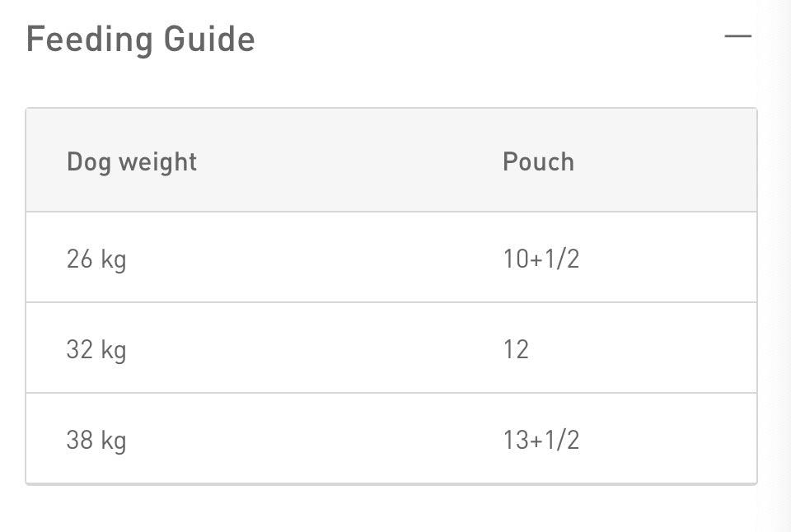Click the word weight in header
The height and width of the screenshot is (532, 791).
click(158, 162)
